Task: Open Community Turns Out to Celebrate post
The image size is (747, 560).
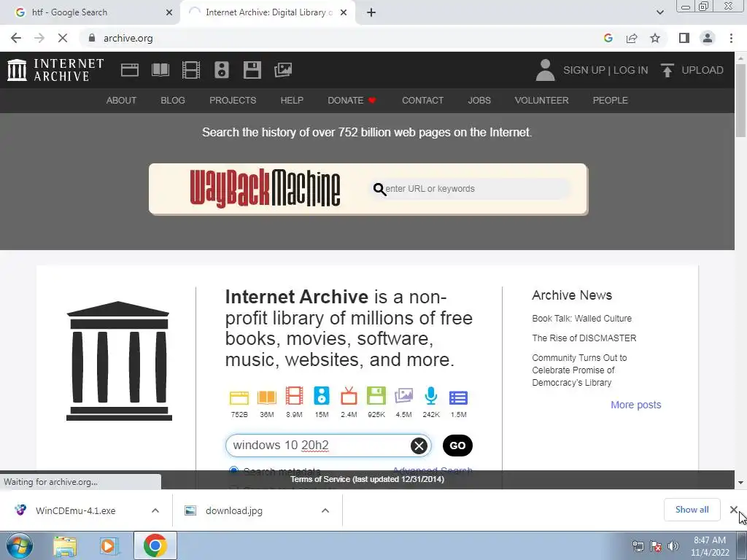Action: tap(579, 370)
